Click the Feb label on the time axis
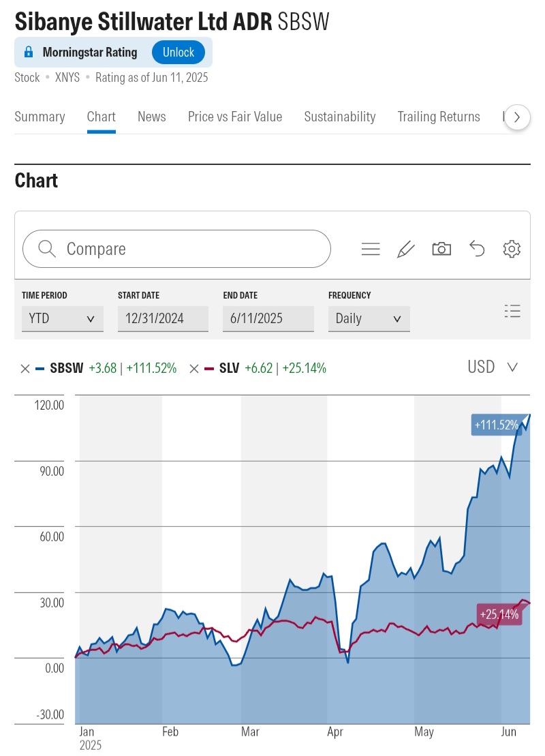 [x=170, y=732]
